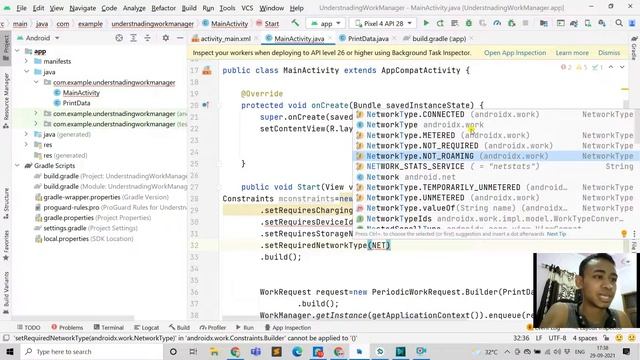
Task: Open Microsoft Edge from the taskbar
Action: click(x=297, y=351)
